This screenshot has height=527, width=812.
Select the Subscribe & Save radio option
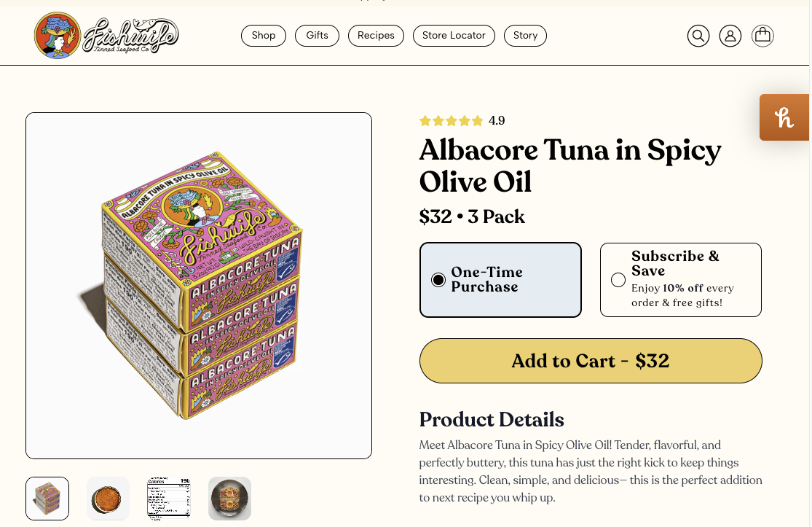(618, 280)
